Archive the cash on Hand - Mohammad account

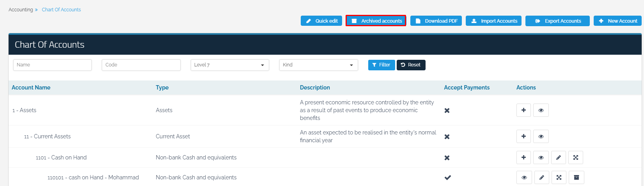click(x=576, y=177)
